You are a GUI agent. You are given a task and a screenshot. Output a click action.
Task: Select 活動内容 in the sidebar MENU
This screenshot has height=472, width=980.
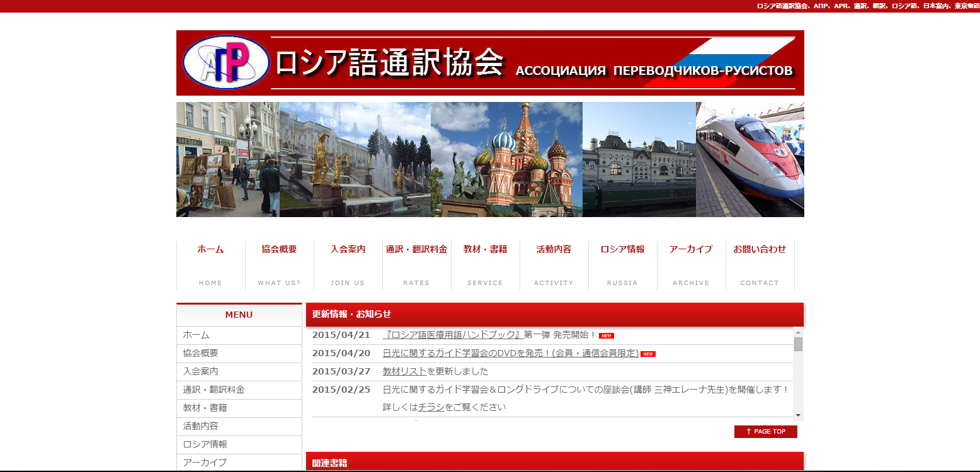[x=239, y=427]
